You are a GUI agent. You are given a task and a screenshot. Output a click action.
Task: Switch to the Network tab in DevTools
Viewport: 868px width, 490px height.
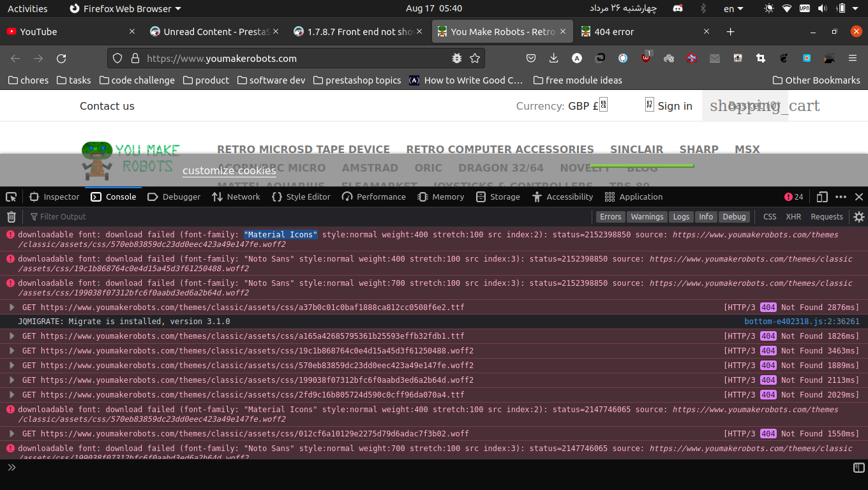[x=236, y=197]
